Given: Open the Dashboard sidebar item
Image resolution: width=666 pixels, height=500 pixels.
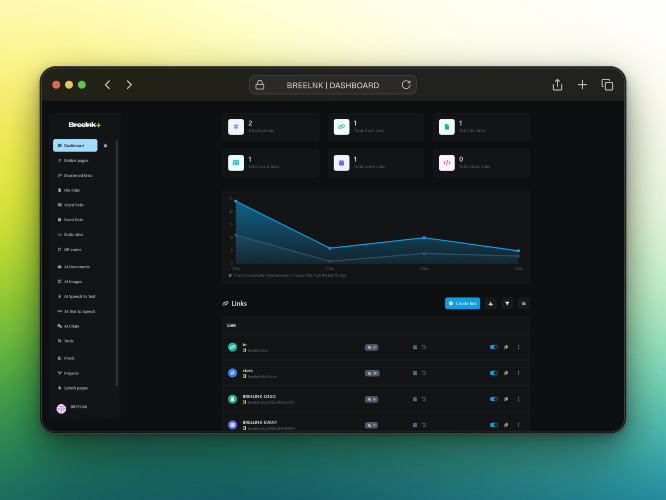Looking at the screenshot, I should pos(75,145).
